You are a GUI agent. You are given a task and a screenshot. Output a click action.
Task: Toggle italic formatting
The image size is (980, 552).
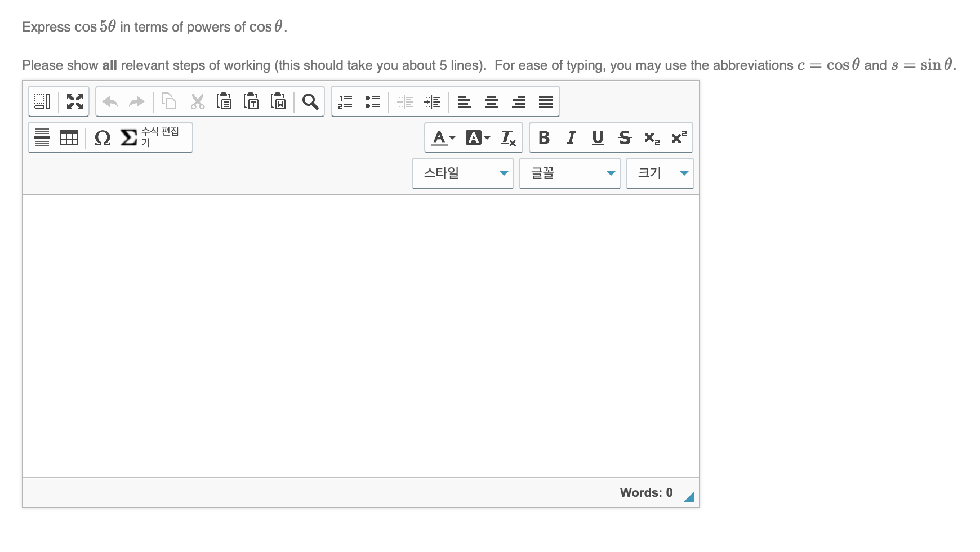[571, 137]
